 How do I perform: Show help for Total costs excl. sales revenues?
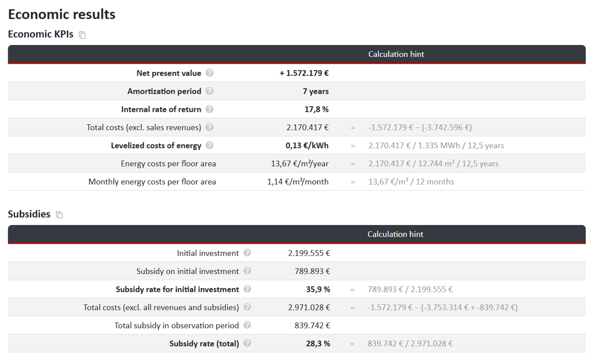[209, 127]
